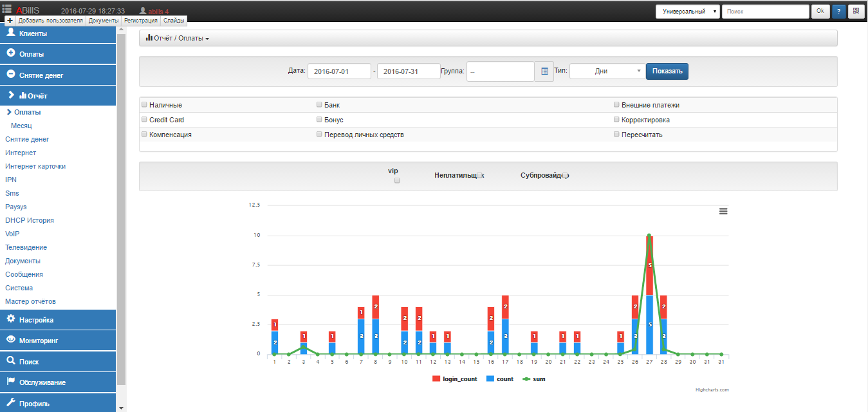Select Снятие денег in report sidebar

click(27, 139)
